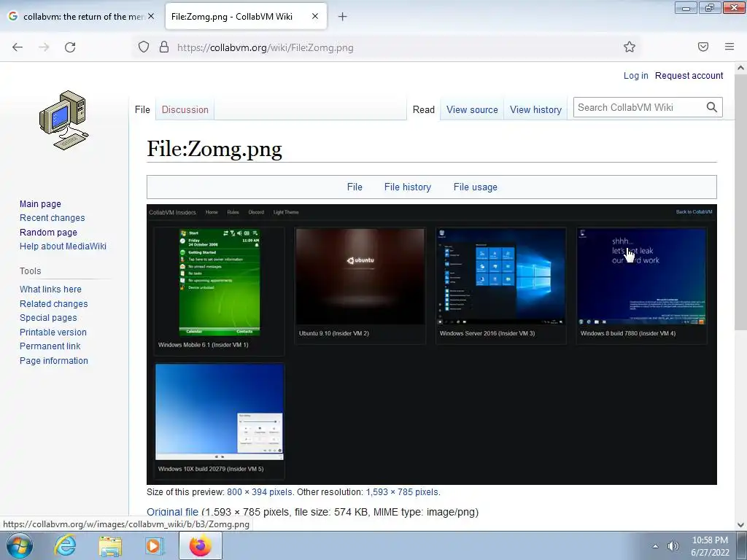Open the View history tab
This screenshot has width=747, height=560.
[535, 109]
